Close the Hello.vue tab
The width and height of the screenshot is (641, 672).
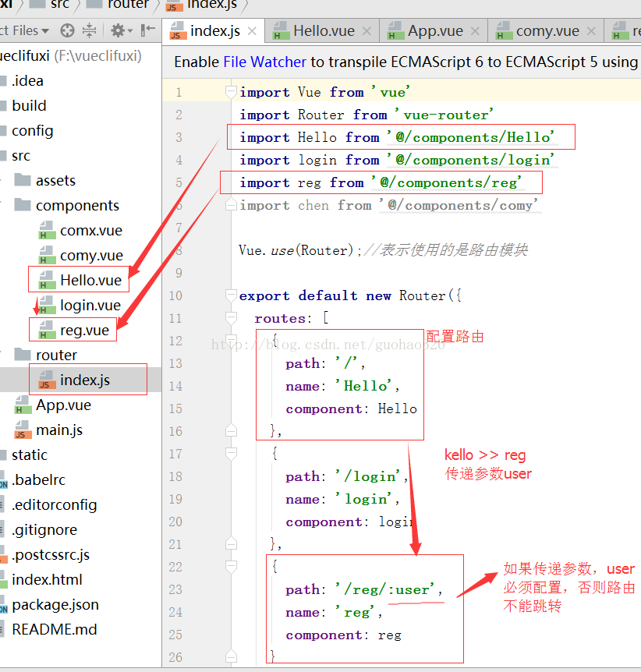pos(367,31)
